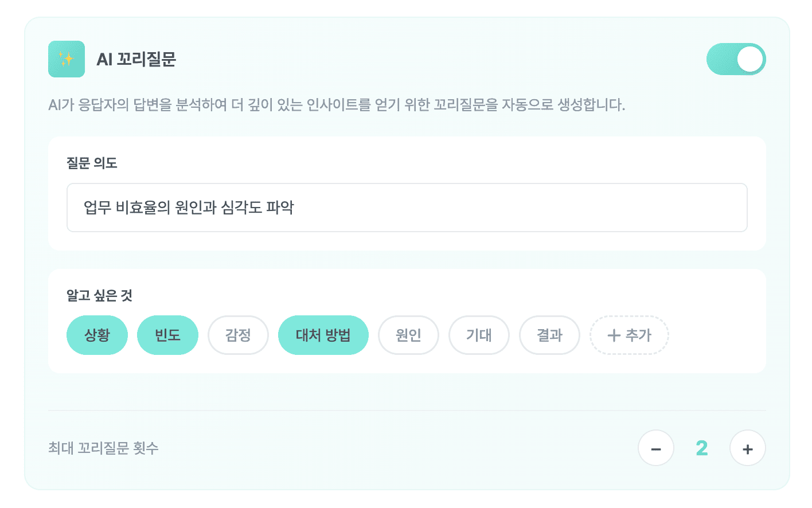Click the 최대 꼬리질문 횟수 label

(103, 448)
